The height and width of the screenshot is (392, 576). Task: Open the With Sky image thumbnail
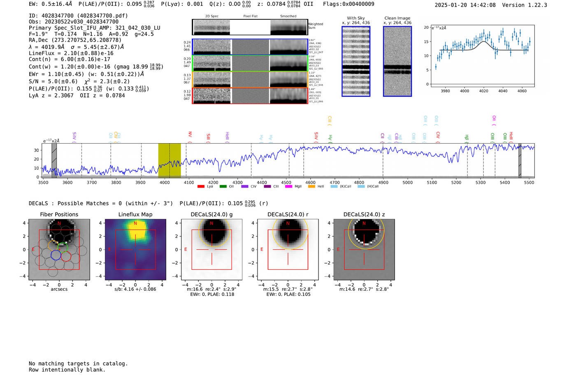356,61
